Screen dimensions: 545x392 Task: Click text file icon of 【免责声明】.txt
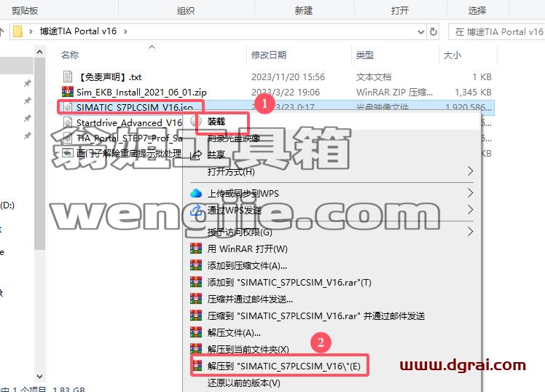pyautogui.click(x=68, y=77)
